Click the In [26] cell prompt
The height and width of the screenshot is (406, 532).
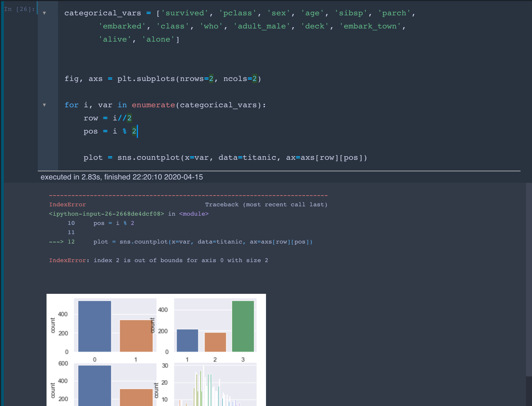click(19, 9)
